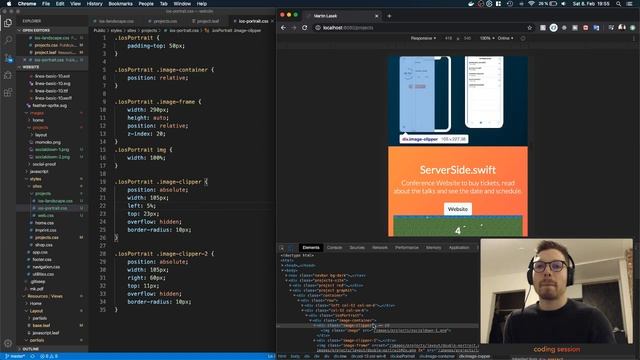Click the sync changes icon in status bar

pyautogui.click(x=32, y=356)
